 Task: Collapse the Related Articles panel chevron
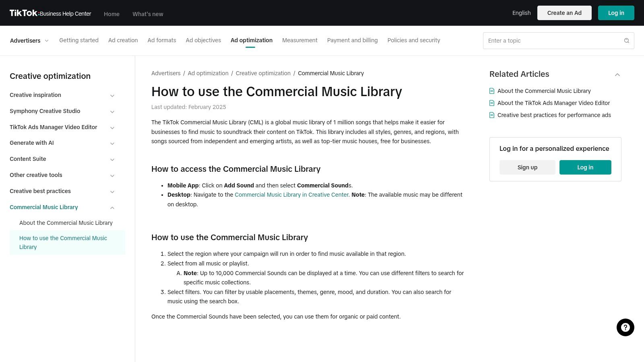click(617, 75)
